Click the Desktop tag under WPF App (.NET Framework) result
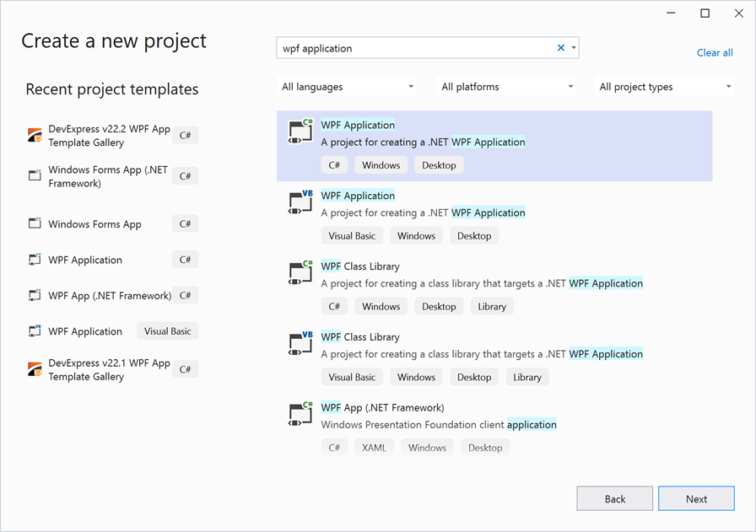The width and height of the screenshot is (756, 532). [485, 448]
